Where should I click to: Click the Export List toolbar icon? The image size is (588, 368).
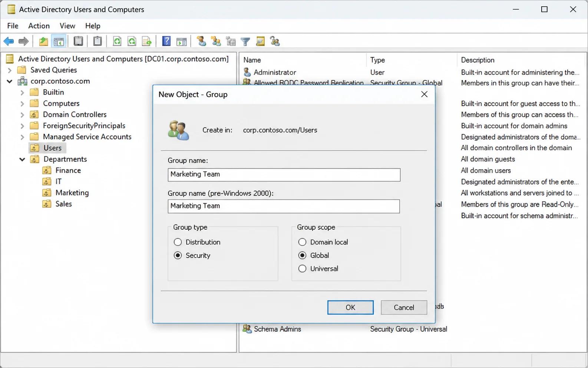[147, 41]
